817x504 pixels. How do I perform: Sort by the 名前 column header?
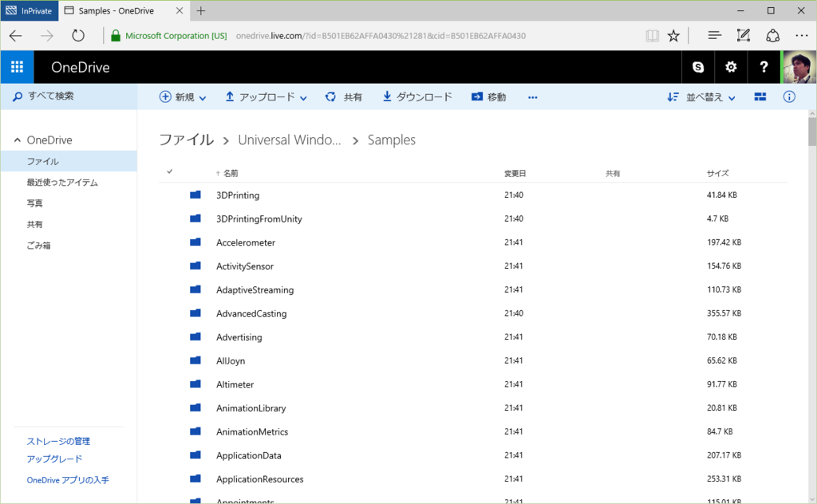(231, 173)
